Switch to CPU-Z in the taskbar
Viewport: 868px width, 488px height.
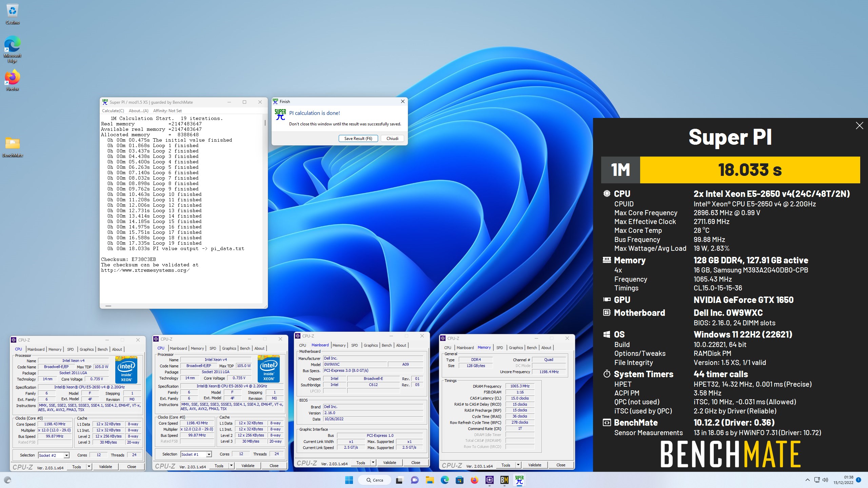pyautogui.click(x=489, y=480)
